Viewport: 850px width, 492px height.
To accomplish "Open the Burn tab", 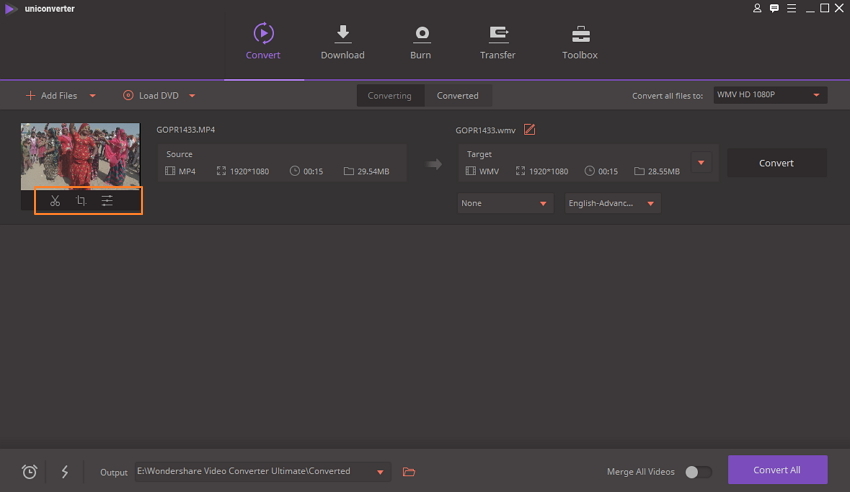I will (x=421, y=41).
